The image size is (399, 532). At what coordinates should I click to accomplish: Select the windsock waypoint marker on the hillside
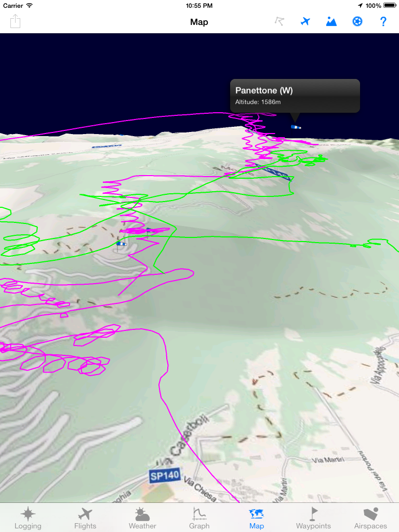point(121,244)
